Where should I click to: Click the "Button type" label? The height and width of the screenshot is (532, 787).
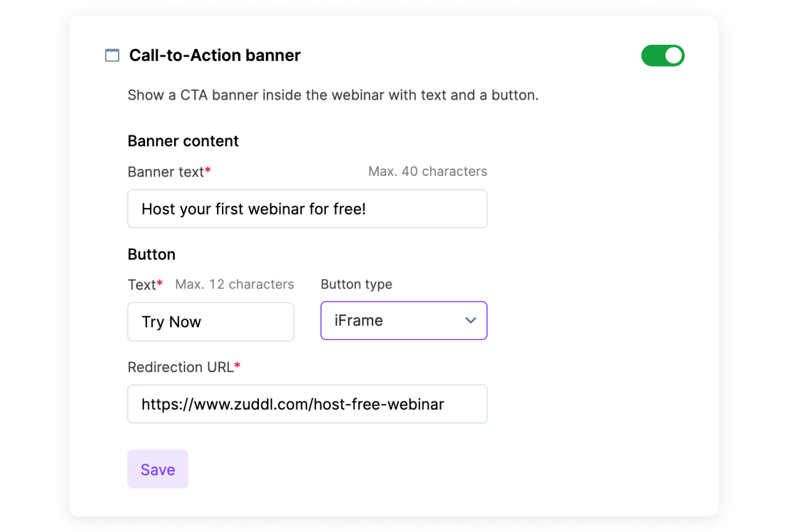pyautogui.click(x=357, y=284)
